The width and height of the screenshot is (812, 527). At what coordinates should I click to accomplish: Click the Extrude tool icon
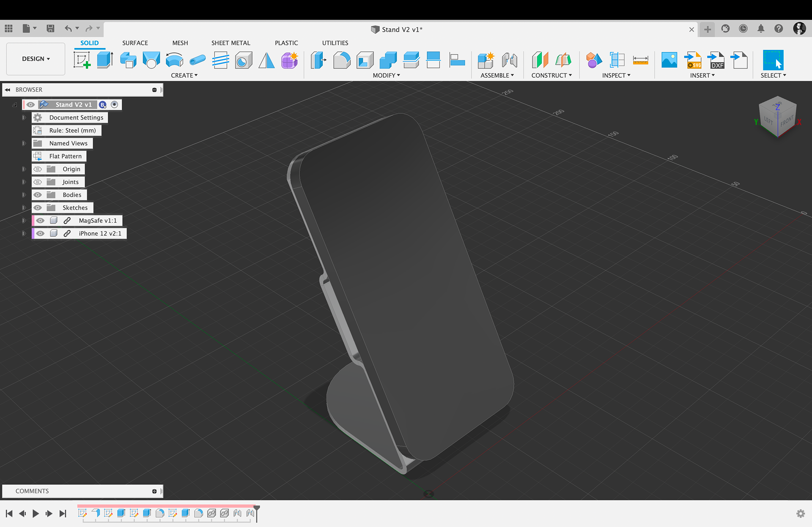pyautogui.click(x=105, y=60)
